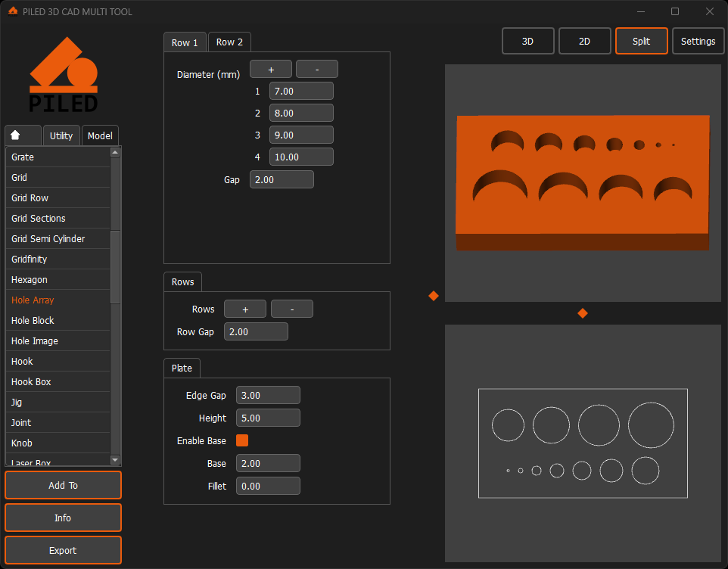Screen dimensions: 728x569
Task: Click the Height input field
Action: click(x=268, y=418)
